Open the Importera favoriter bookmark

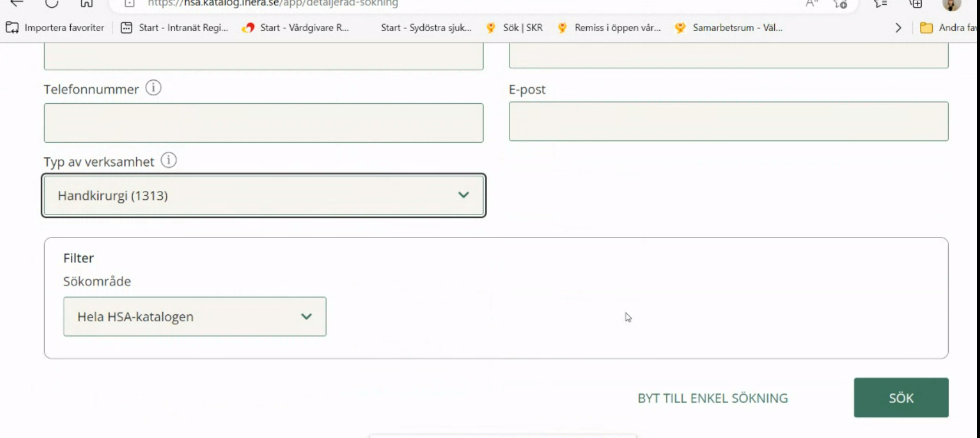click(55, 28)
